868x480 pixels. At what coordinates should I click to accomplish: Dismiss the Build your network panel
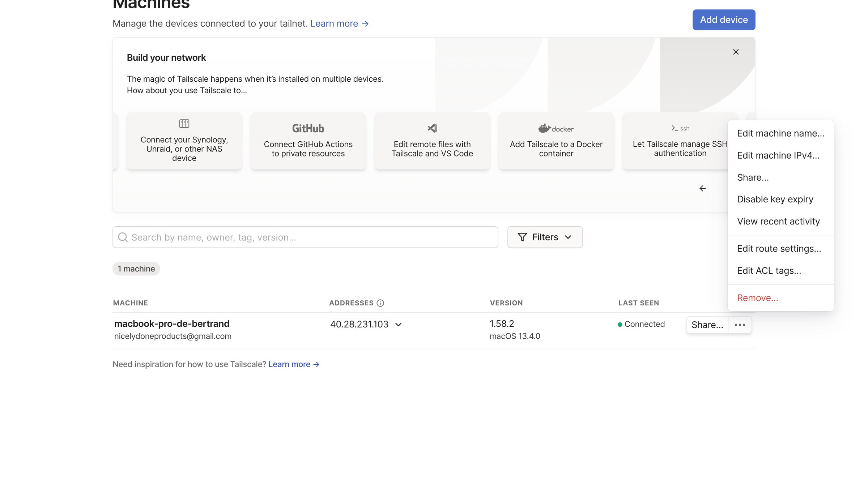(736, 52)
